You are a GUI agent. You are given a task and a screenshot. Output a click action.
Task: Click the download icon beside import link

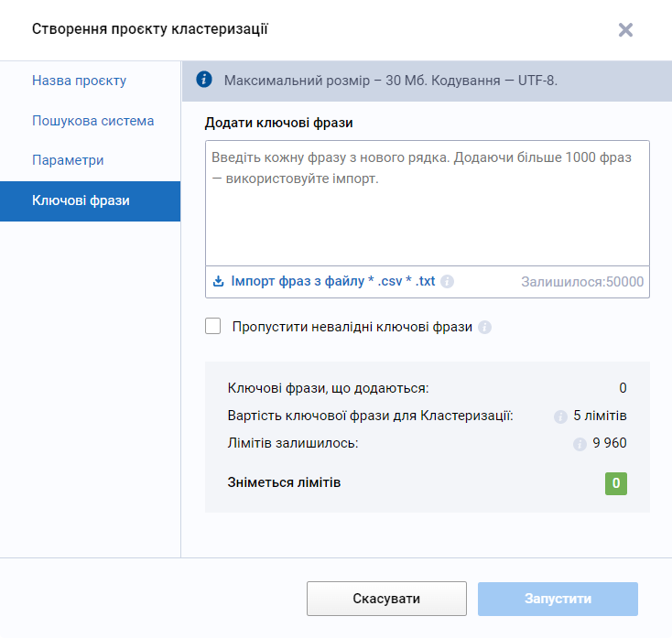click(x=218, y=282)
